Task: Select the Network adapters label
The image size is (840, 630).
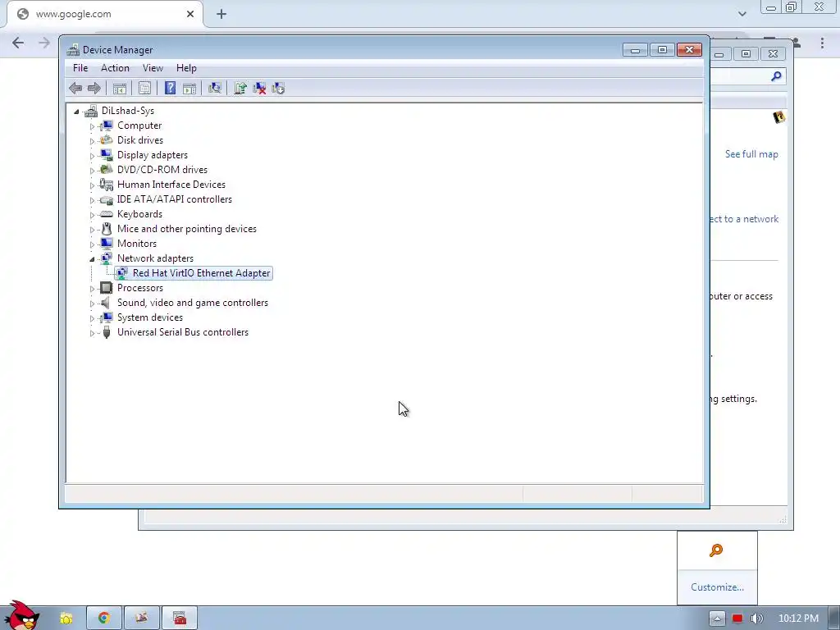Action: pos(155,258)
